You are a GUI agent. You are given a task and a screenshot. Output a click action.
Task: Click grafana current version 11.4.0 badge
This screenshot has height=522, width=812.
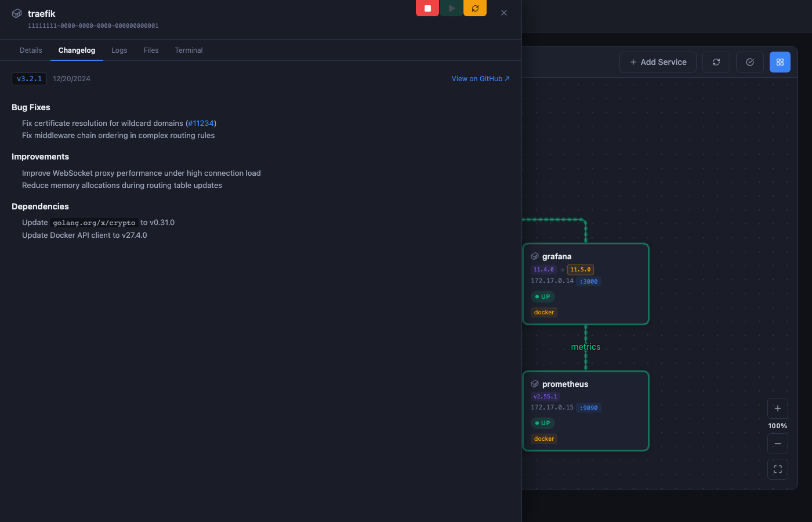point(543,270)
